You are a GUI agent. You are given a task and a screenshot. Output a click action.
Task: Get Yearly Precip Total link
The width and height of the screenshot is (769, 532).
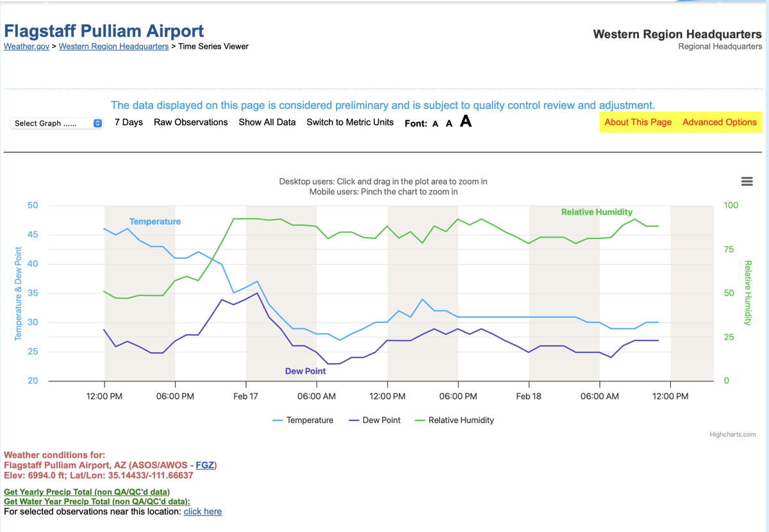[87, 492]
